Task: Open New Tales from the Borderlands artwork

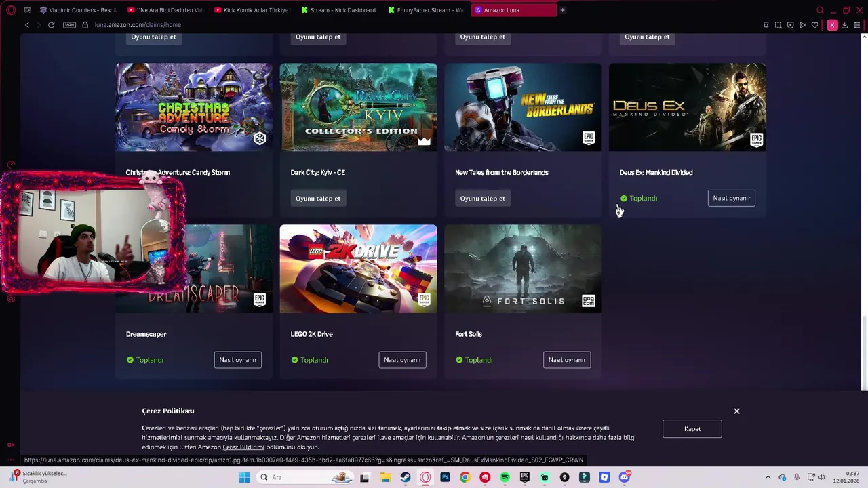Action: pyautogui.click(x=523, y=107)
